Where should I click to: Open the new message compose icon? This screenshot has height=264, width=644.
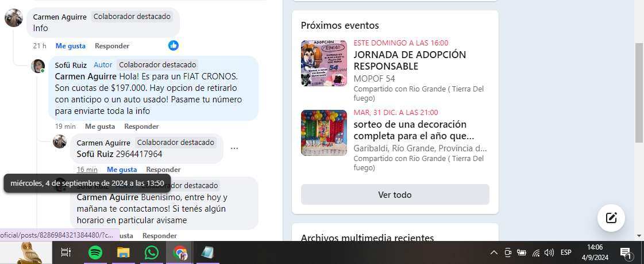611,218
